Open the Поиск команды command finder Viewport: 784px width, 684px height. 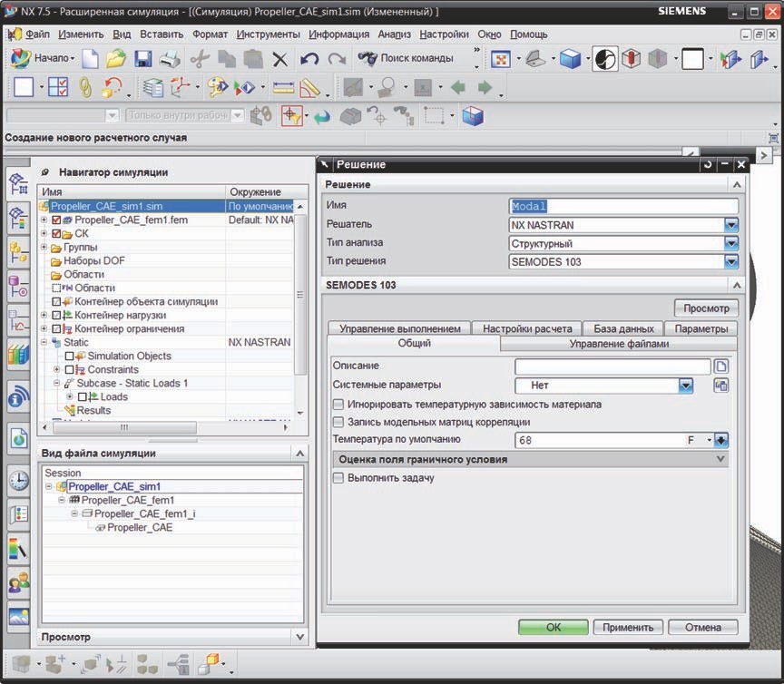[x=406, y=58]
